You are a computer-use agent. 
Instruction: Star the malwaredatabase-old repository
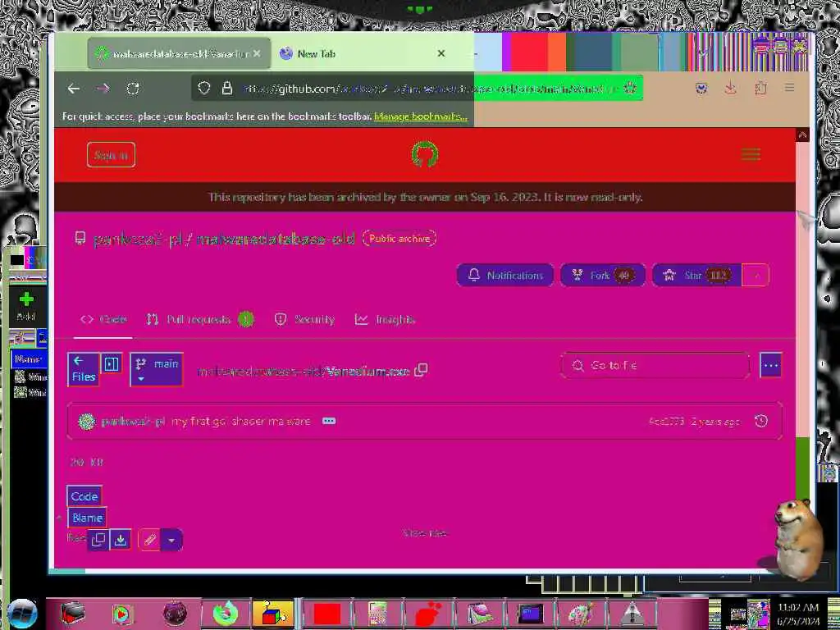coord(696,276)
